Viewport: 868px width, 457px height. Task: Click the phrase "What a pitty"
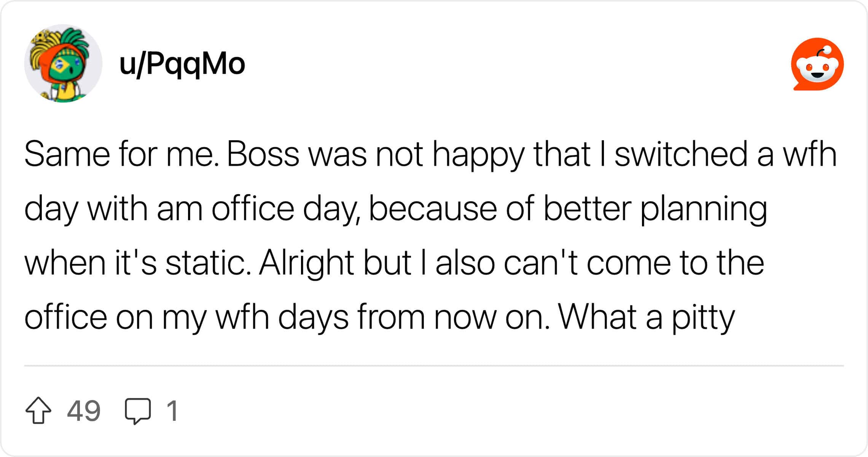point(647,318)
